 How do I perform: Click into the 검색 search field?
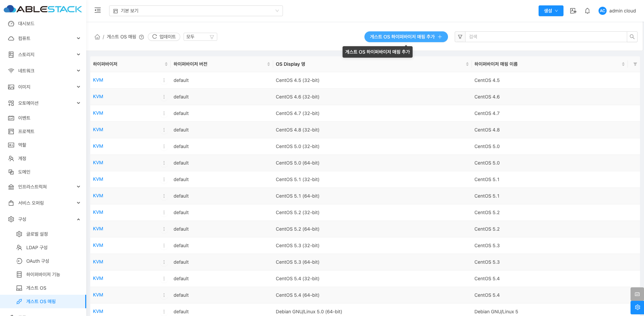pos(546,37)
